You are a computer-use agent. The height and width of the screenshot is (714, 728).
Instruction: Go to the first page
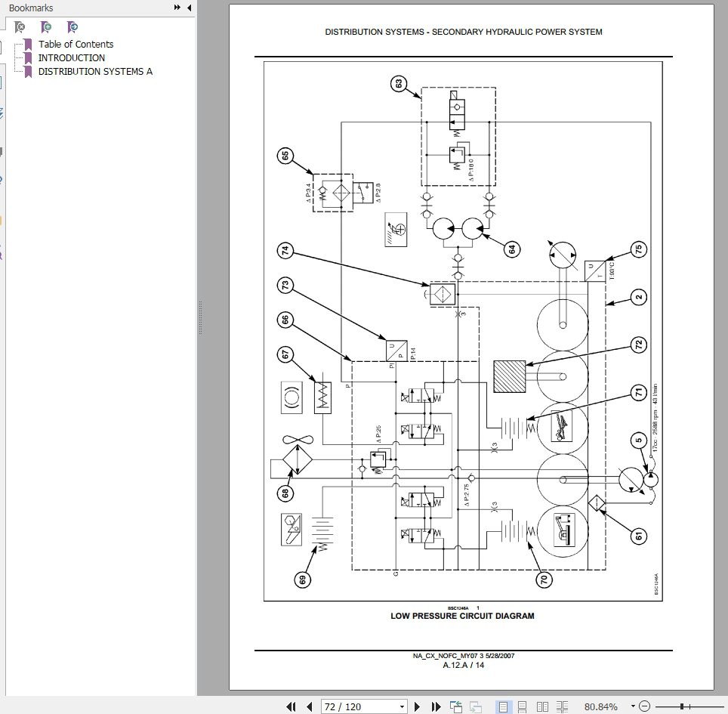pos(291,706)
